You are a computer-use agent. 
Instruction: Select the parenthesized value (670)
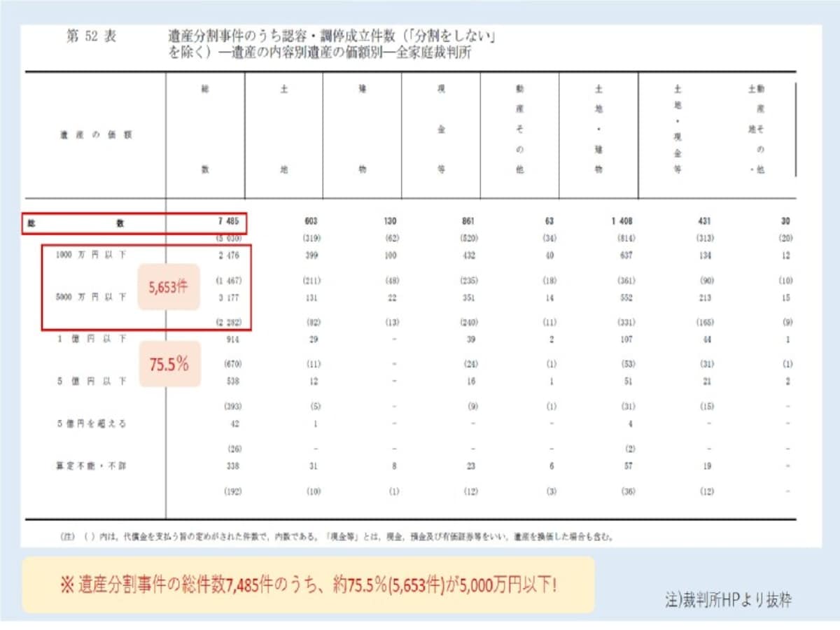pyautogui.click(x=232, y=364)
